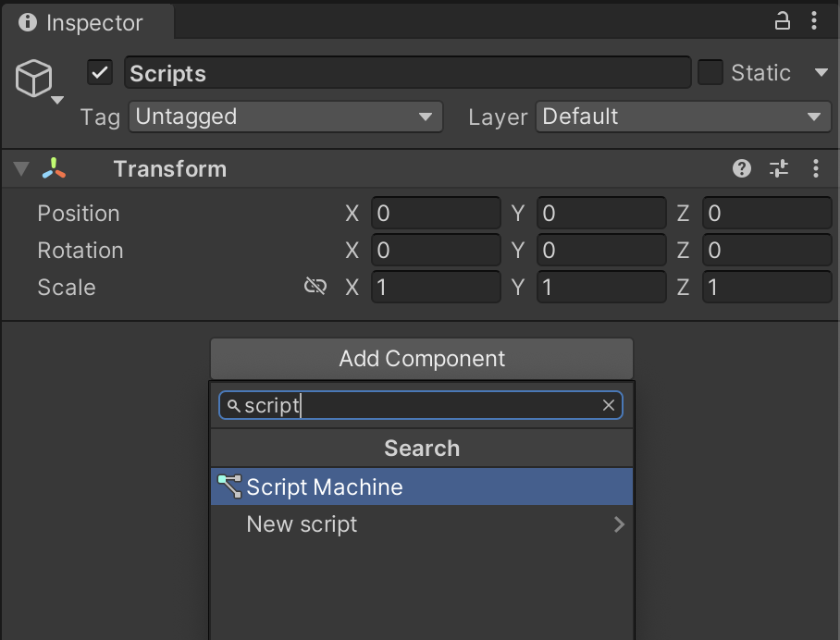Click the GameObject cube icon
The image size is (840, 640).
pyautogui.click(x=33, y=79)
